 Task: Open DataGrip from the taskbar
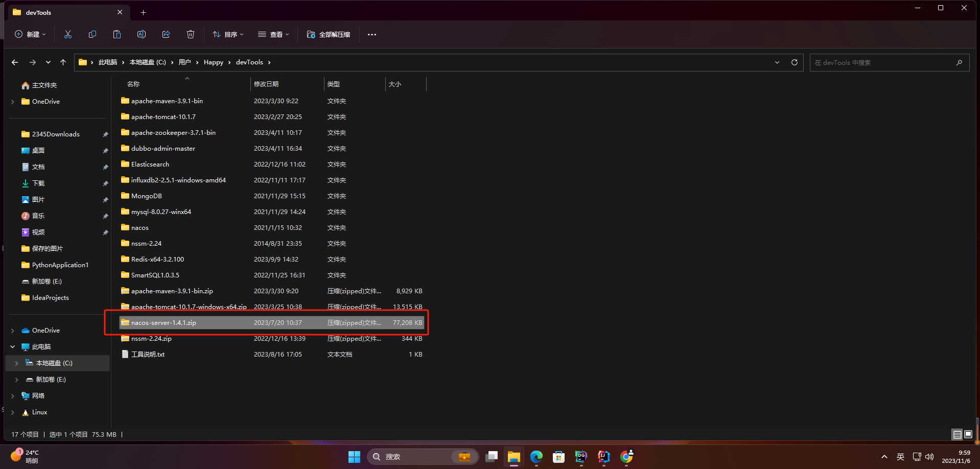(x=581, y=457)
